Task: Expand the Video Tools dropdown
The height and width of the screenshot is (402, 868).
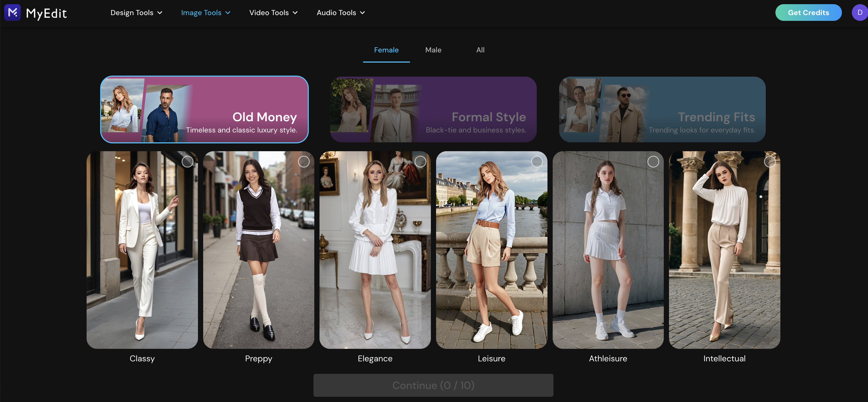Action: tap(273, 13)
